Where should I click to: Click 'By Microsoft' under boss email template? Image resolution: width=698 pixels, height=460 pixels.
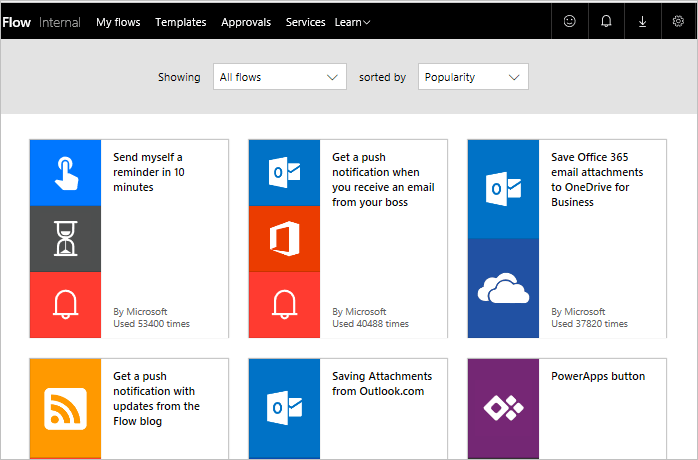359,312
